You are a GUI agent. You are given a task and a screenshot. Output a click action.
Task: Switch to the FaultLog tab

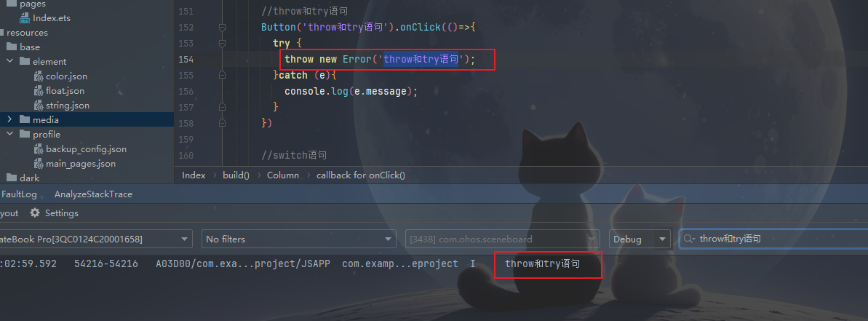[19, 194]
